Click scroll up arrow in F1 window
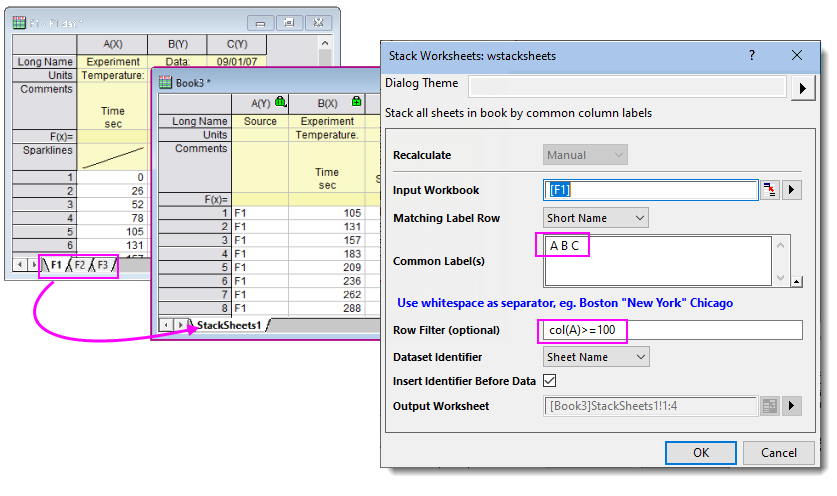Viewport: 837px width, 496px height. coord(325,43)
